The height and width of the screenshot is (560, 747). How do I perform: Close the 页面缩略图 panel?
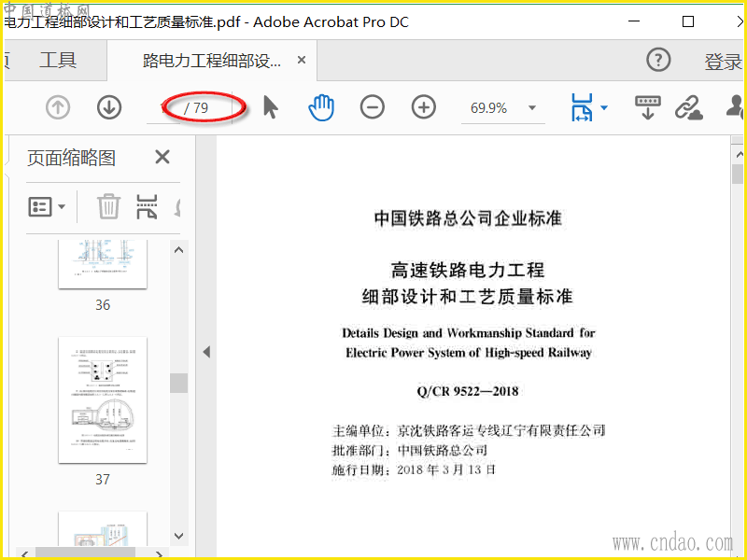pyautogui.click(x=162, y=157)
